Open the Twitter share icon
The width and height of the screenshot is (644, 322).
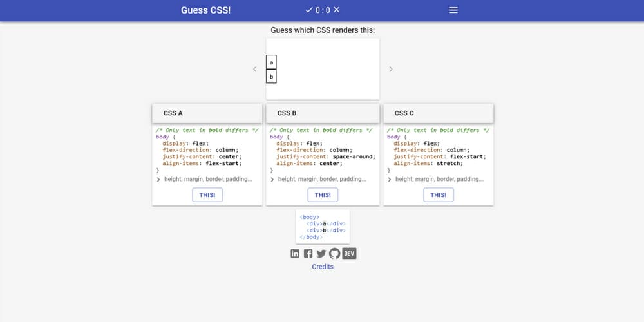321,253
